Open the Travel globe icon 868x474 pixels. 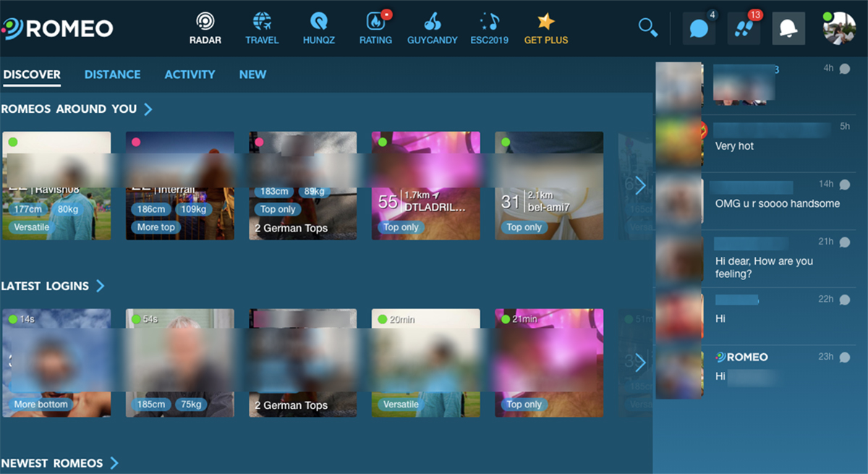click(x=262, y=22)
